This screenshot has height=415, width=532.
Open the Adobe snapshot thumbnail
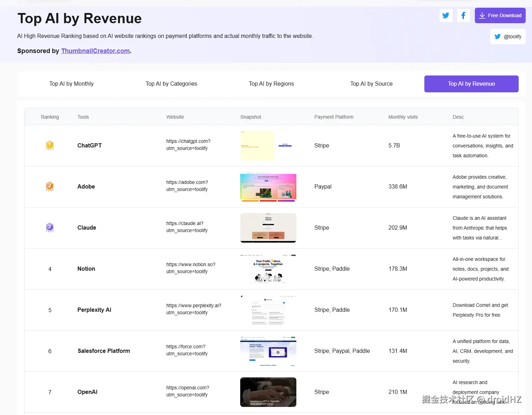(268, 187)
